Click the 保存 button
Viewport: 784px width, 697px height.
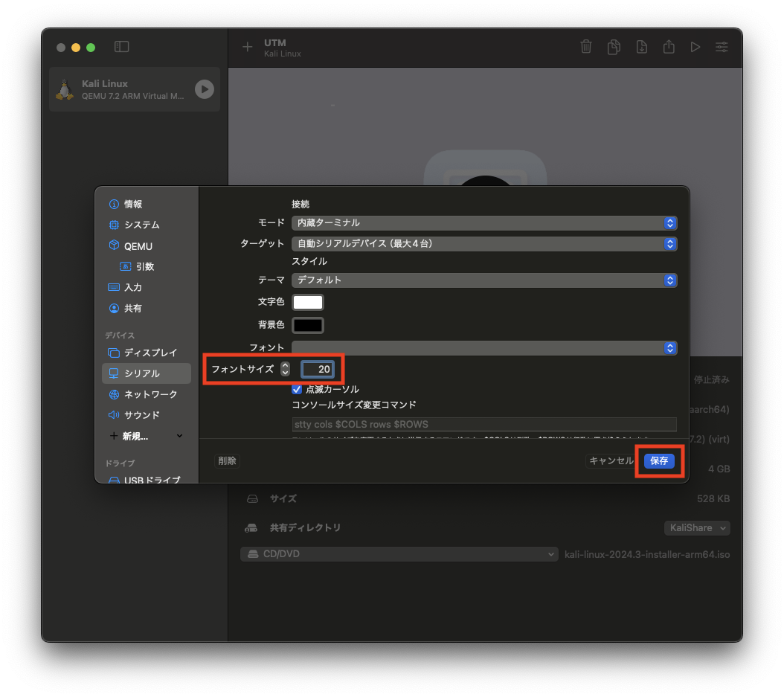(x=659, y=460)
